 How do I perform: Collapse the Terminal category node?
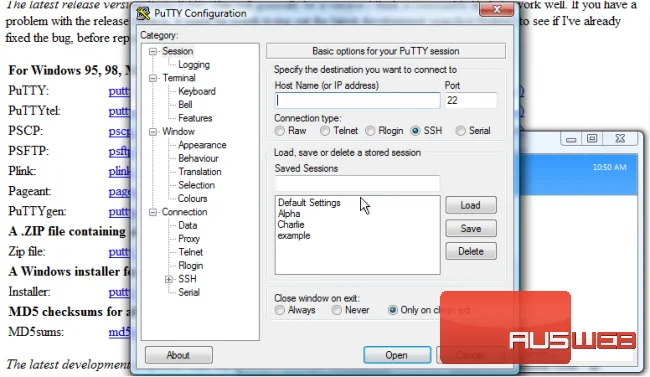(153, 78)
